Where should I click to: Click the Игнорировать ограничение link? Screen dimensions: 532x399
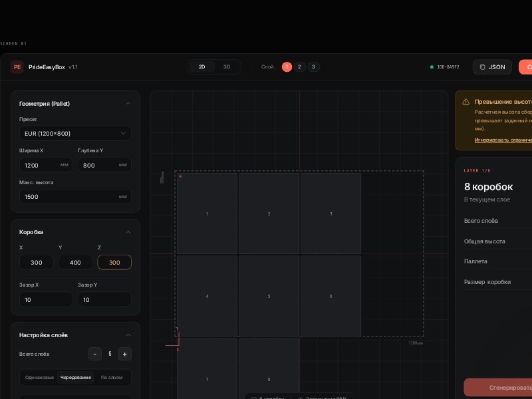coord(503,140)
